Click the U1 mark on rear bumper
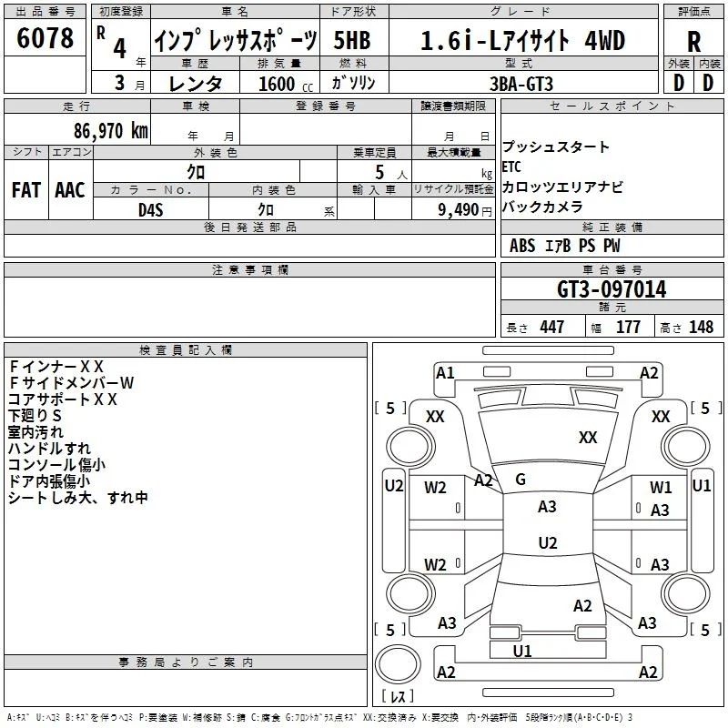 click(x=522, y=651)
